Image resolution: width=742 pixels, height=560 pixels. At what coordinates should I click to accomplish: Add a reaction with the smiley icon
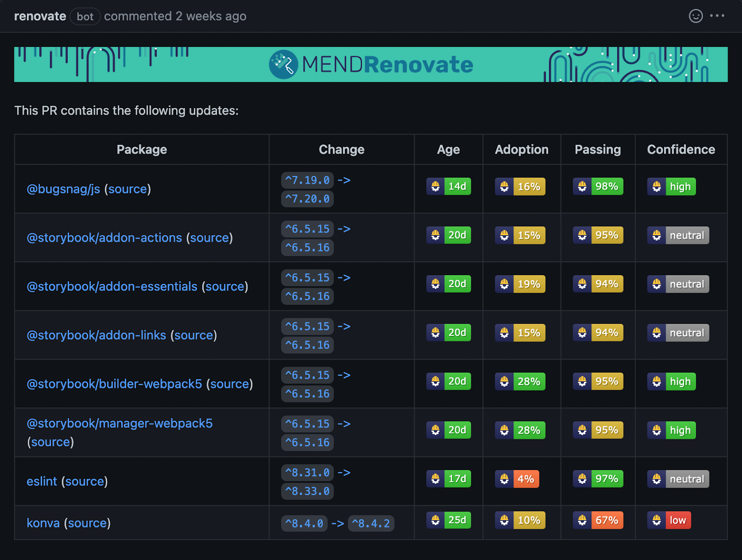(696, 16)
